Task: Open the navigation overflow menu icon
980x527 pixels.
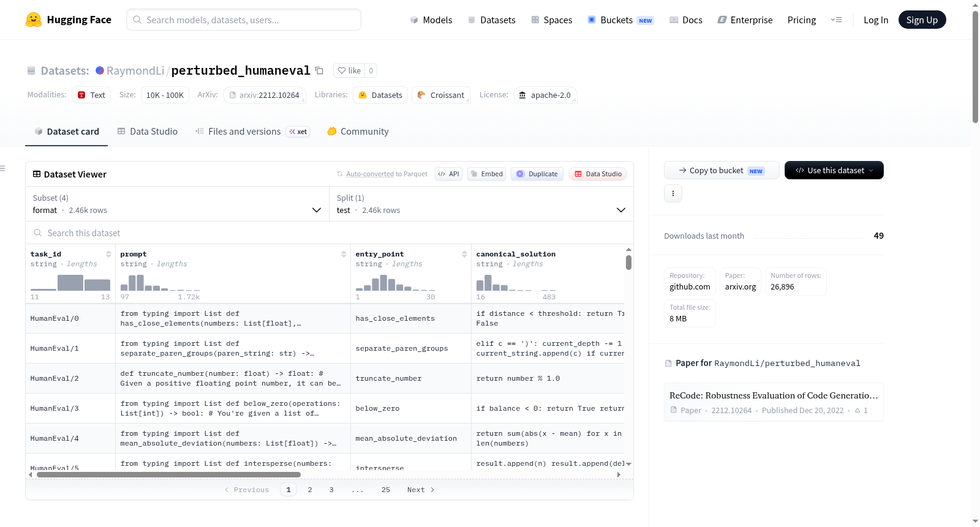Action: pos(836,20)
